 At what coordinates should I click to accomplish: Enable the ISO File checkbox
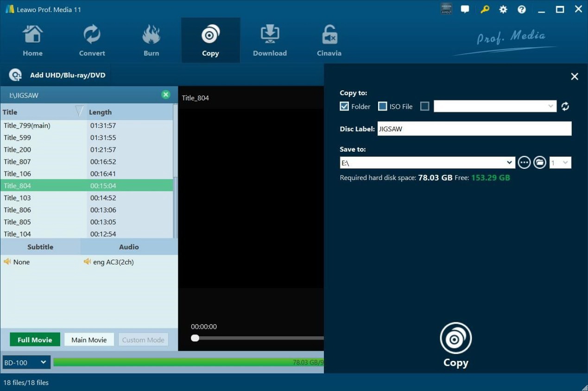click(383, 106)
